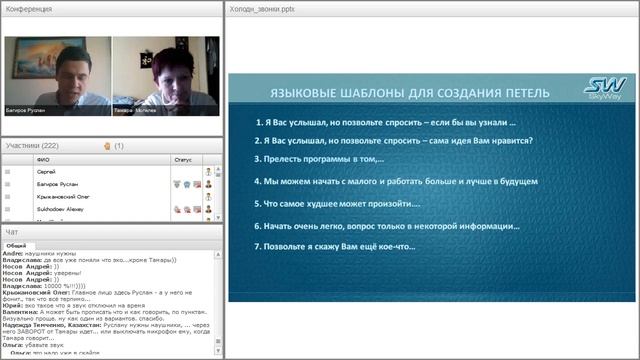640x360 pixels.
Task: Tick the checkbox next to Крыжановский Олег
Action: point(7,197)
